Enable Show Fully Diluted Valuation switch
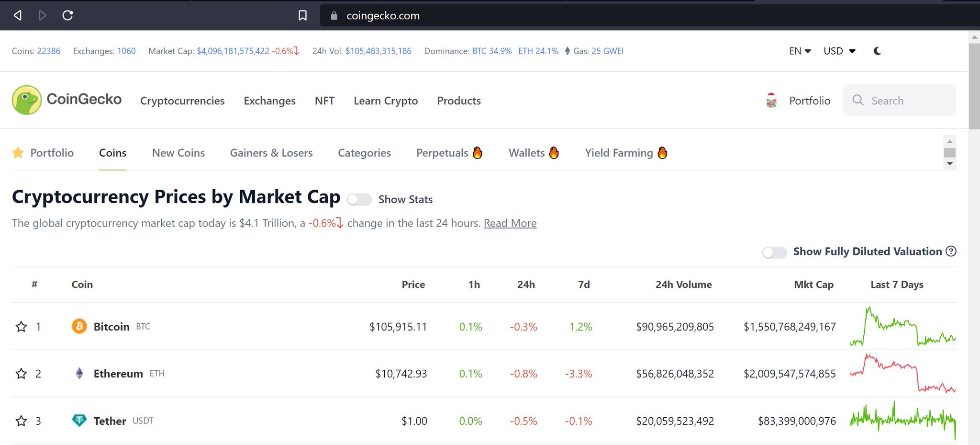The image size is (980, 445). (x=774, y=252)
